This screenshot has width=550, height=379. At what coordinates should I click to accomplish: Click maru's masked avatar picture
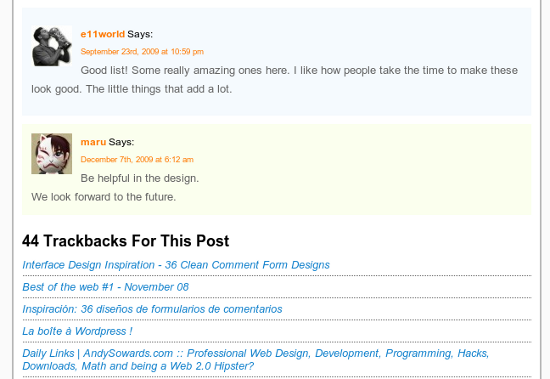click(x=52, y=153)
